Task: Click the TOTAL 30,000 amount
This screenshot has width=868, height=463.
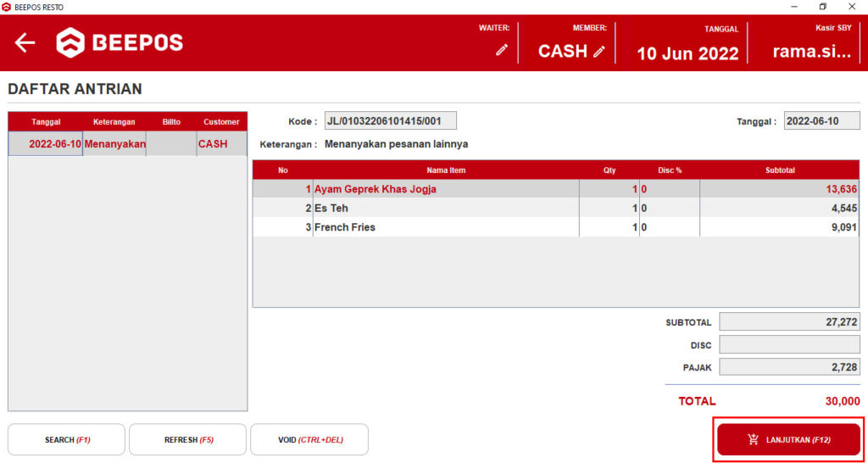Action: (x=843, y=402)
